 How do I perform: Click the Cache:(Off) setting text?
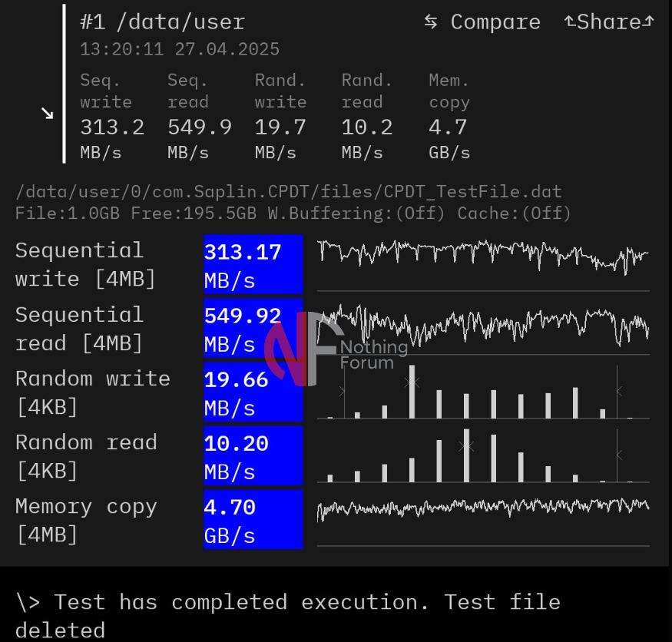click(x=514, y=213)
